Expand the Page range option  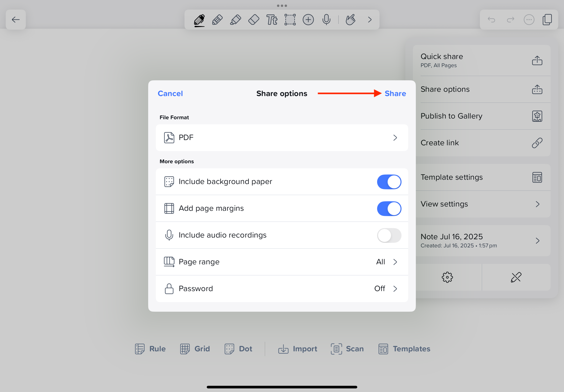pyautogui.click(x=282, y=262)
